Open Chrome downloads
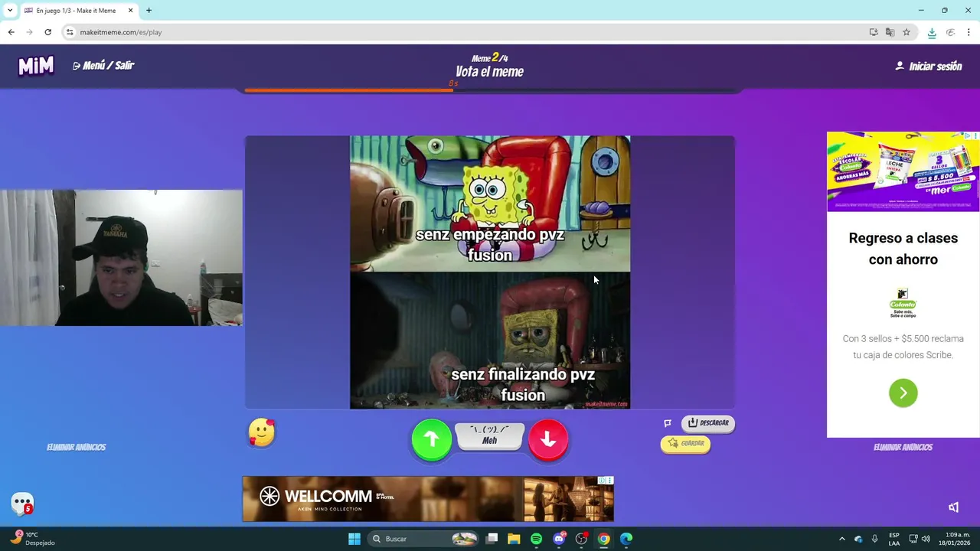 pyautogui.click(x=932, y=32)
